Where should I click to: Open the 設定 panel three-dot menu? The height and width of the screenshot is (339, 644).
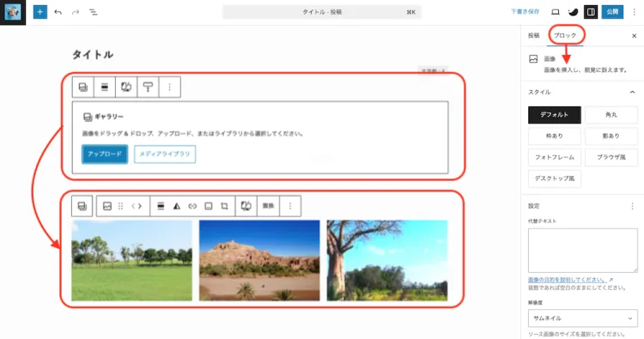point(632,206)
